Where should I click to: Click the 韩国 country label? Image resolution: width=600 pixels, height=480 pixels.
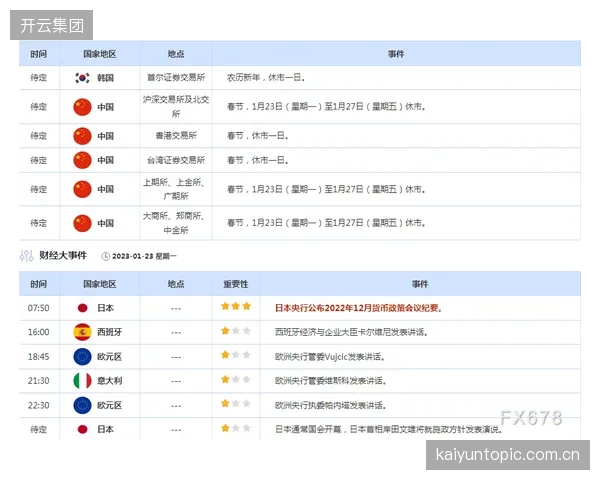105,78
